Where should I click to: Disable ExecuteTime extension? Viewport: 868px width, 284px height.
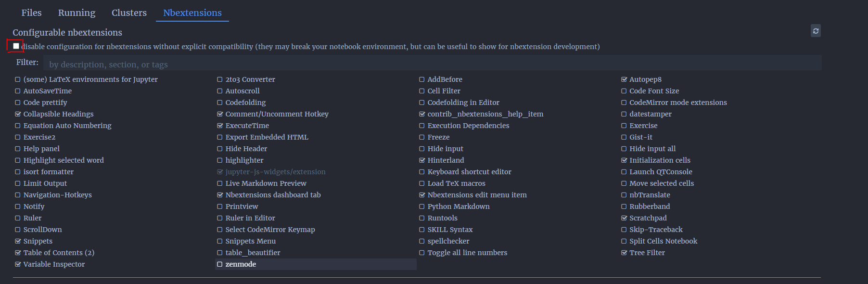220,126
